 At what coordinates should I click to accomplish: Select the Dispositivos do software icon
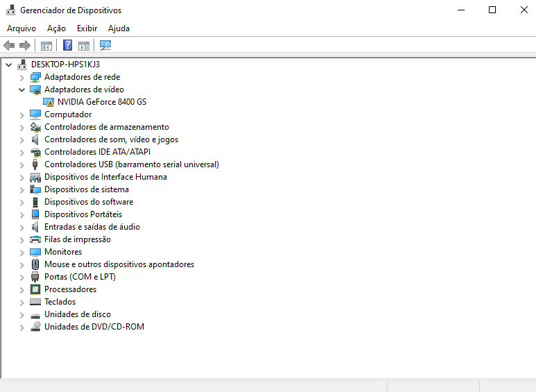35,202
